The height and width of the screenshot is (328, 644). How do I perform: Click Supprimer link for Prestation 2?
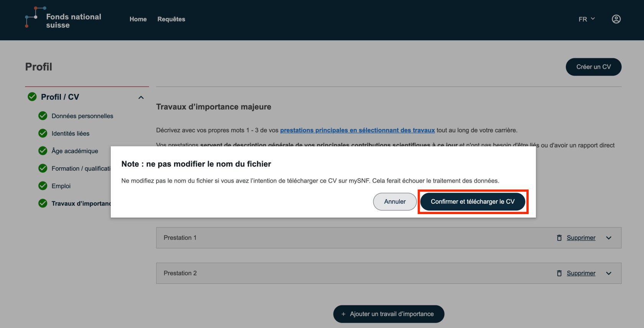pyautogui.click(x=581, y=273)
